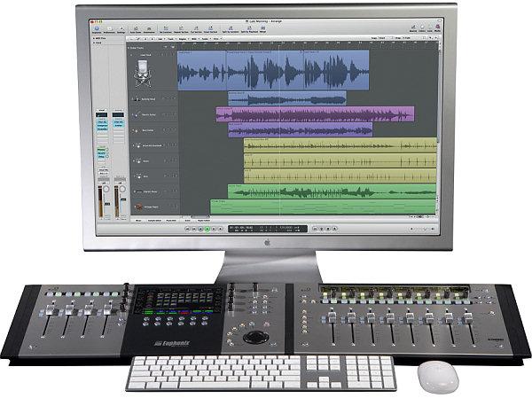
Task: Click the Rewind button in the transport
Action: [188, 229]
